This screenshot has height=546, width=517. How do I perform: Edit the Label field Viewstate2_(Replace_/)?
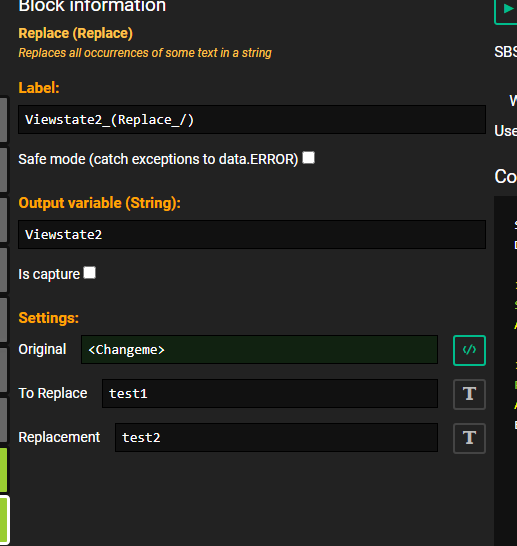pyautogui.click(x=252, y=119)
